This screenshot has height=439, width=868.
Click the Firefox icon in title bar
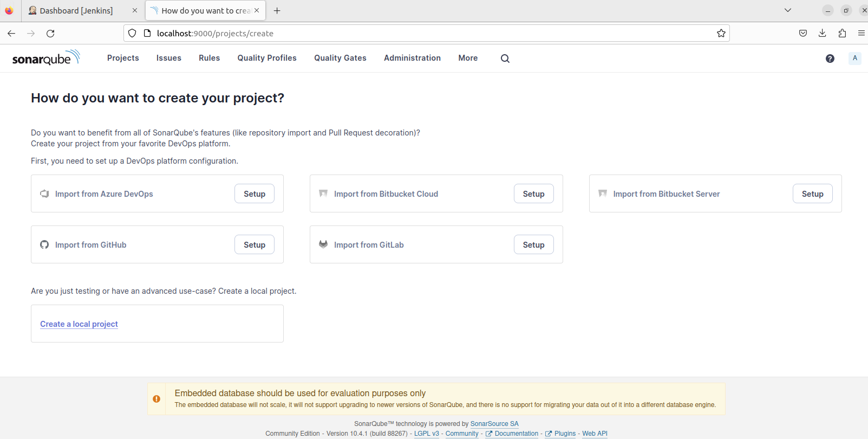pos(9,10)
